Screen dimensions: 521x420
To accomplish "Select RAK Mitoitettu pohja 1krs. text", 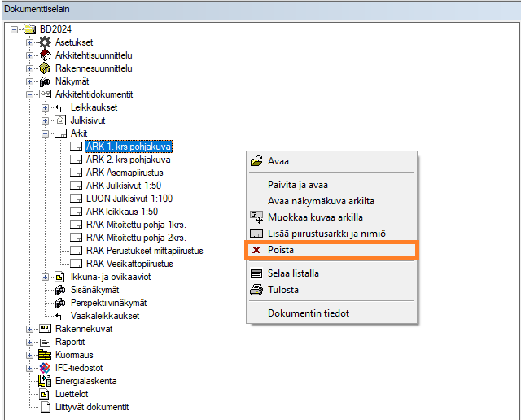I will 136,225.
